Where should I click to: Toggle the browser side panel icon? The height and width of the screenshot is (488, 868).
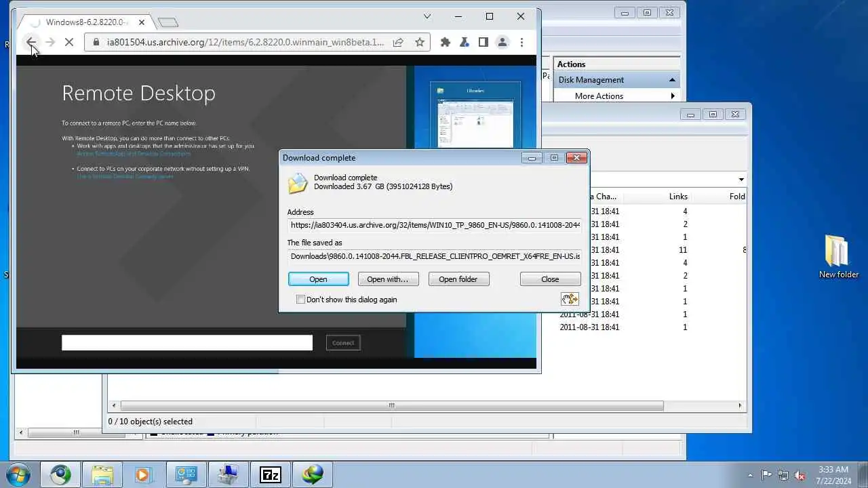tap(484, 42)
